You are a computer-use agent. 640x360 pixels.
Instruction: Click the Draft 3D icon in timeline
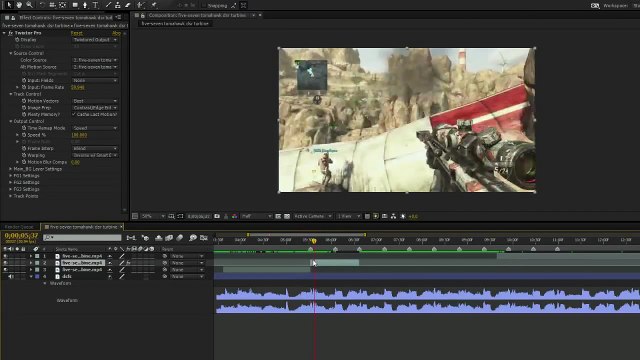[x=145, y=238]
